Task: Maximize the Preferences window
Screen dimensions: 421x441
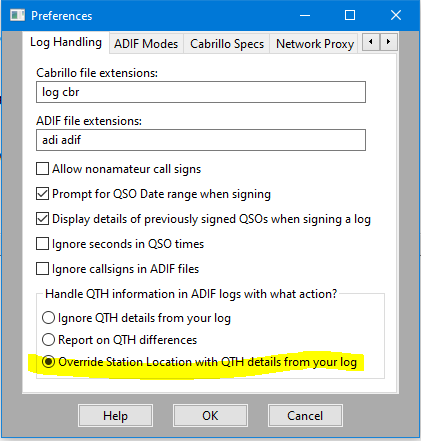Action: [350, 15]
